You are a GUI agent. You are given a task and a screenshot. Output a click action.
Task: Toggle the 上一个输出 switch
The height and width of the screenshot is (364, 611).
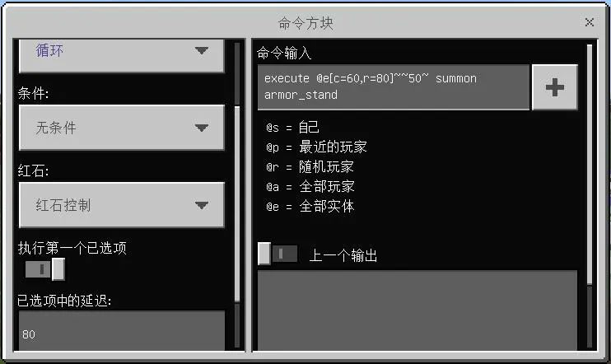pos(278,254)
